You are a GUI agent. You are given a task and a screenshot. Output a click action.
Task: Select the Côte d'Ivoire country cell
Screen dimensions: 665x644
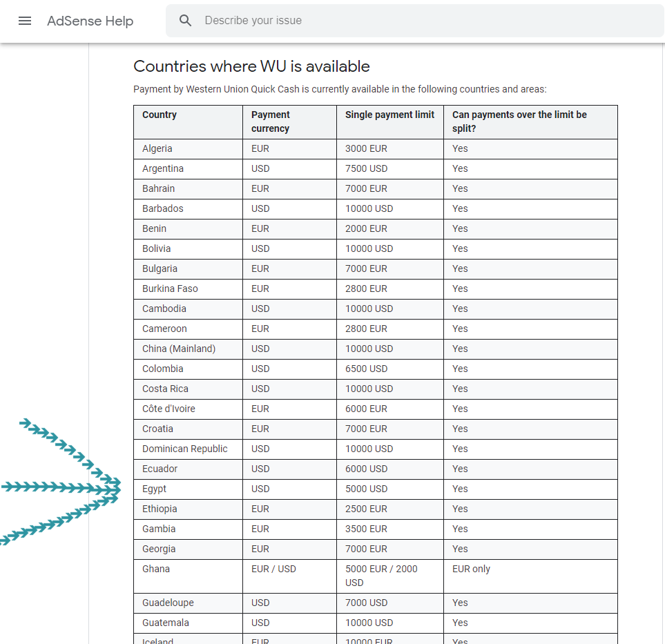[188, 409]
